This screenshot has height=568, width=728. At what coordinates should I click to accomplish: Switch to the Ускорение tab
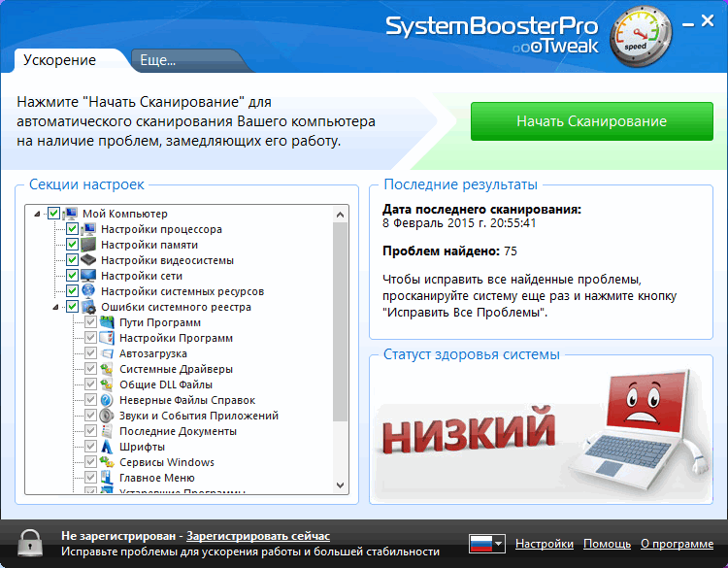(x=60, y=60)
